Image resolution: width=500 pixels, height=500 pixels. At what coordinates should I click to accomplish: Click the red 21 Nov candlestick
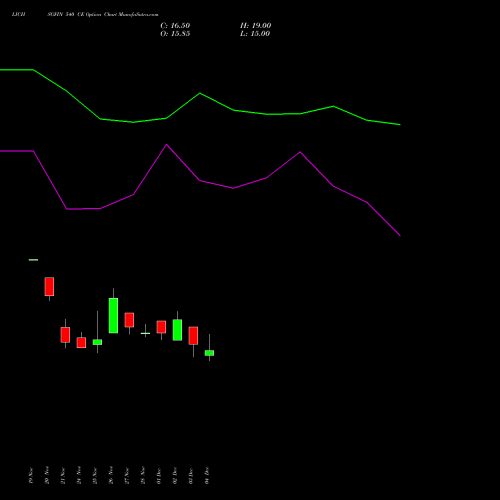click(x=65, y=335)
